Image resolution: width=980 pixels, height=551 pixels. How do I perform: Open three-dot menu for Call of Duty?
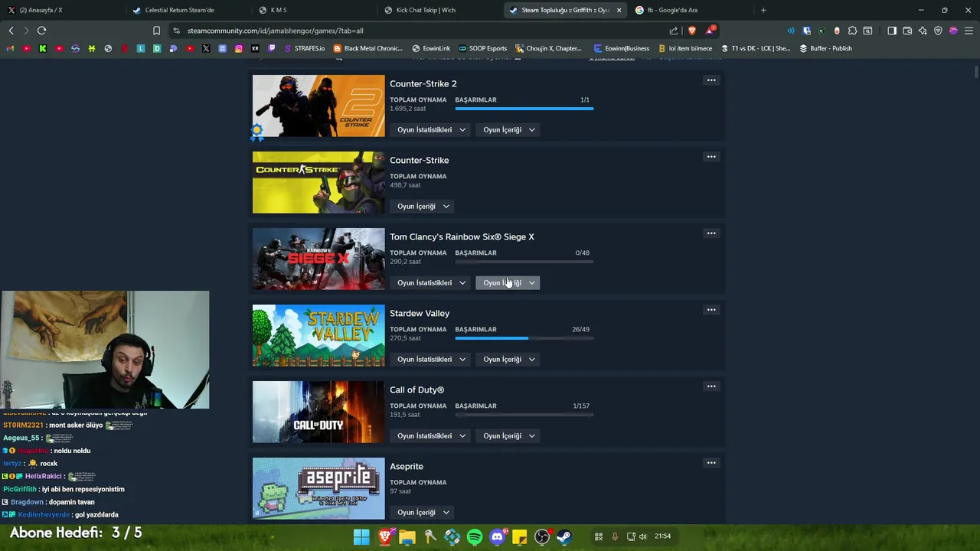pyautogui.click(x=711, y=386)
